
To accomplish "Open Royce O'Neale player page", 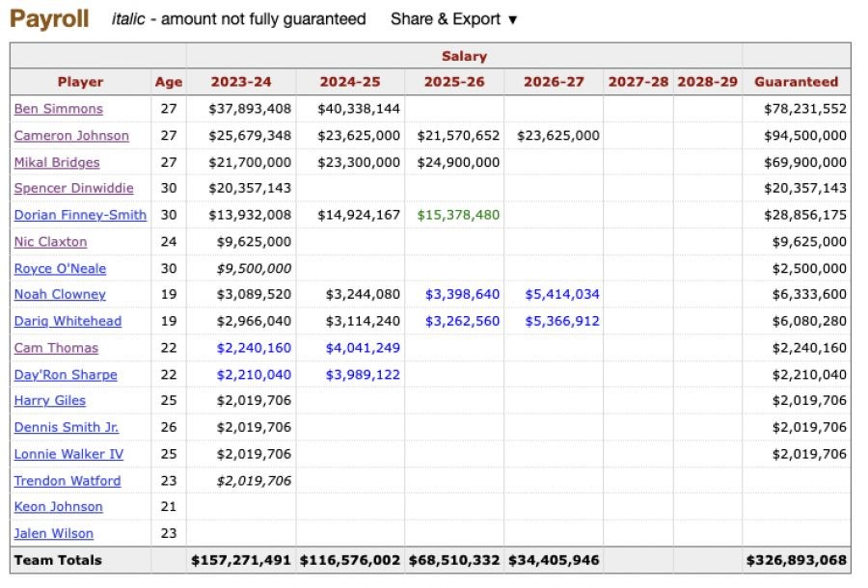I will pos(60,268).
